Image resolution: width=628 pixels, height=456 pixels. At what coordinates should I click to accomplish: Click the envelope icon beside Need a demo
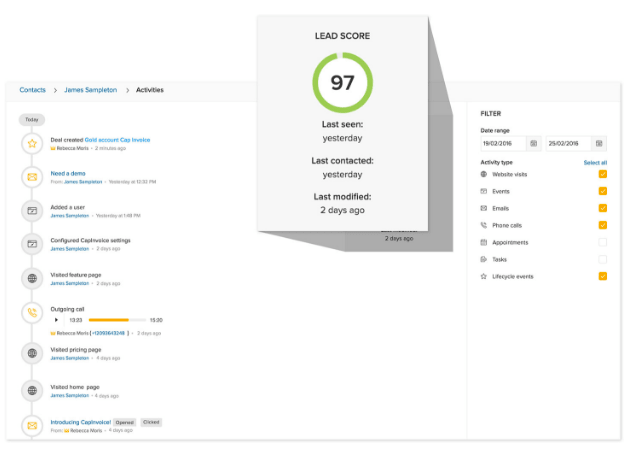(32, 177)
